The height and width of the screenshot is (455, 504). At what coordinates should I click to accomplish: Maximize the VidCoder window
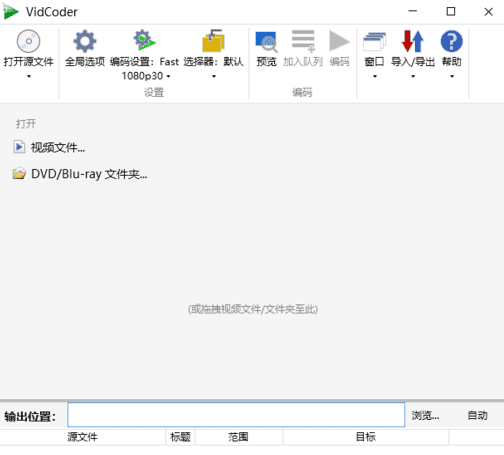coord(451,11)
